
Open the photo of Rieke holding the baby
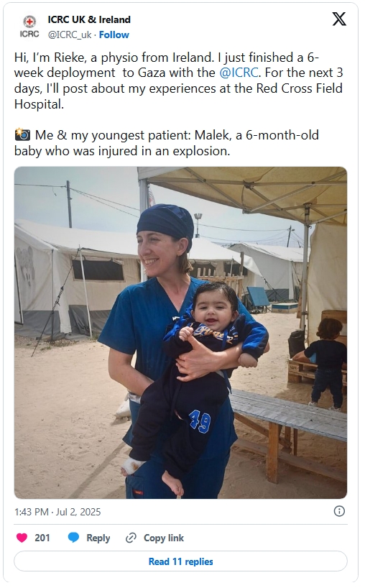180,333
